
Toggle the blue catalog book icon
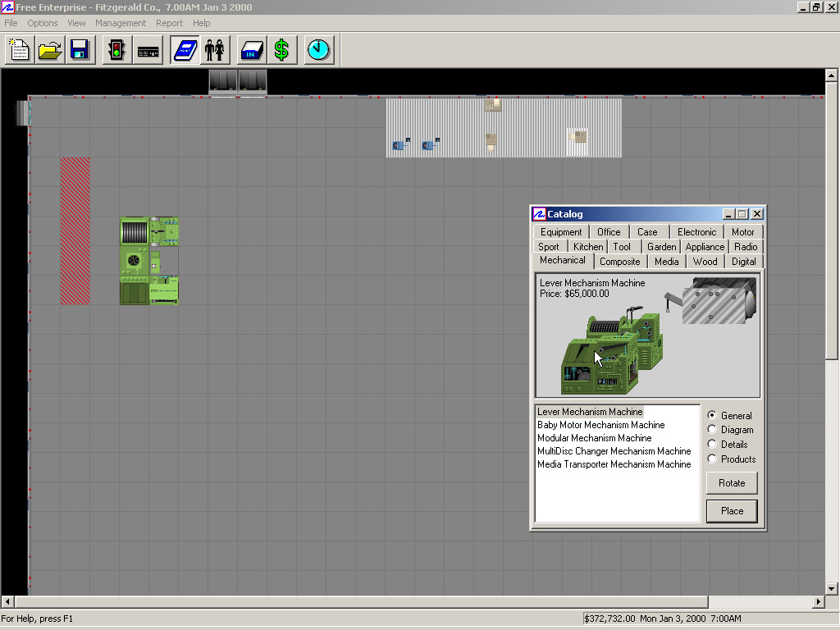click(185, 50)
